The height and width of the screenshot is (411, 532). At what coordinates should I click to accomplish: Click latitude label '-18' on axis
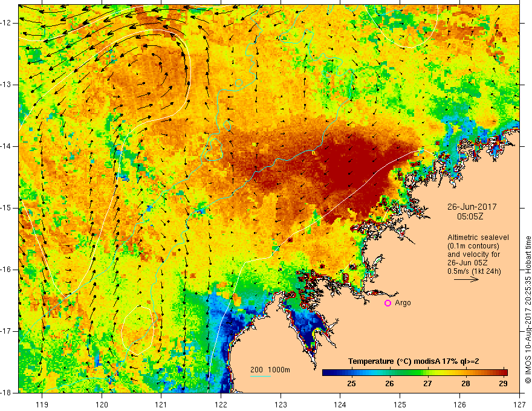[7, 393]
